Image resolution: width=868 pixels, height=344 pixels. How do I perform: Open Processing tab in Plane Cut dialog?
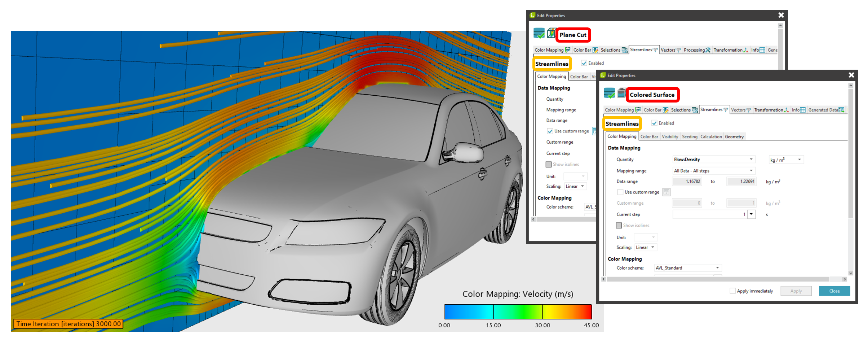pos(697,50)
